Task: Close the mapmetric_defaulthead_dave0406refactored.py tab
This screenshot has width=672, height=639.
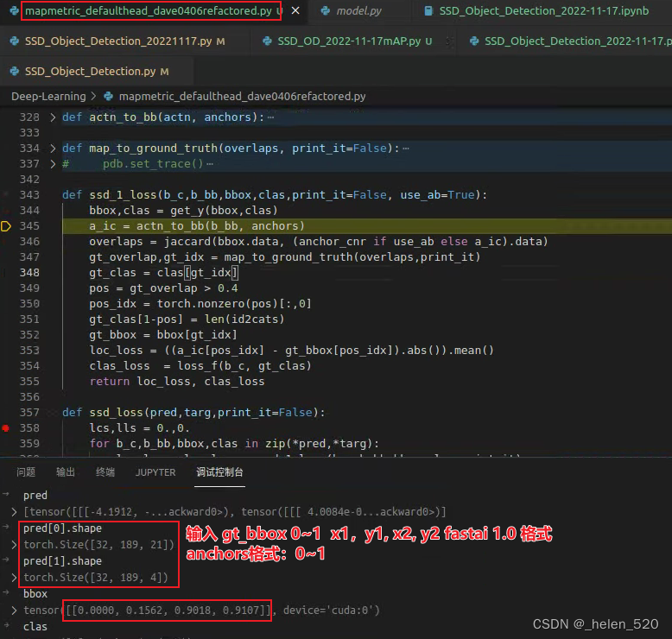Action: (x=295, y=10)
